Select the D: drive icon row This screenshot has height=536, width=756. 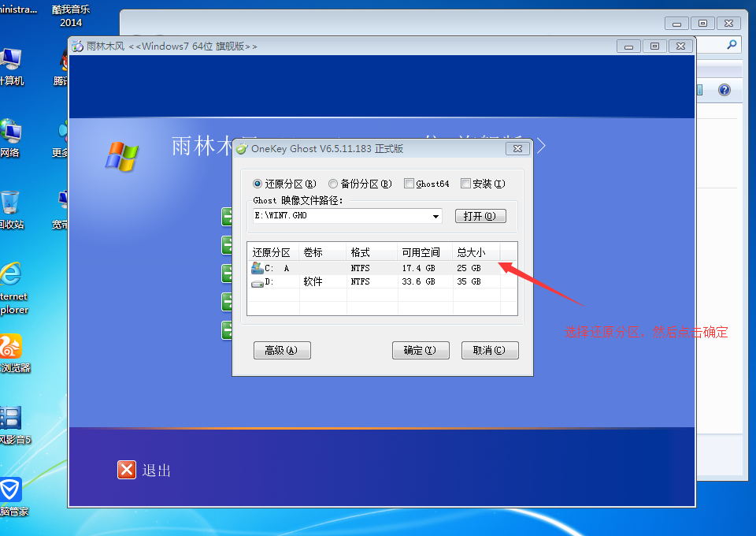click(258, 282)
